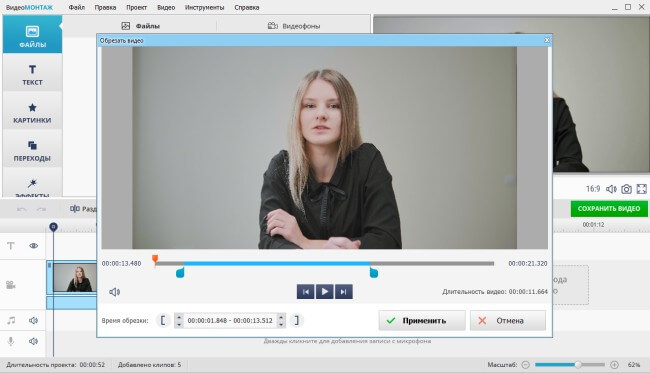Click Применить to apply the trim
The image size is (650, 373).
(422, 320)
